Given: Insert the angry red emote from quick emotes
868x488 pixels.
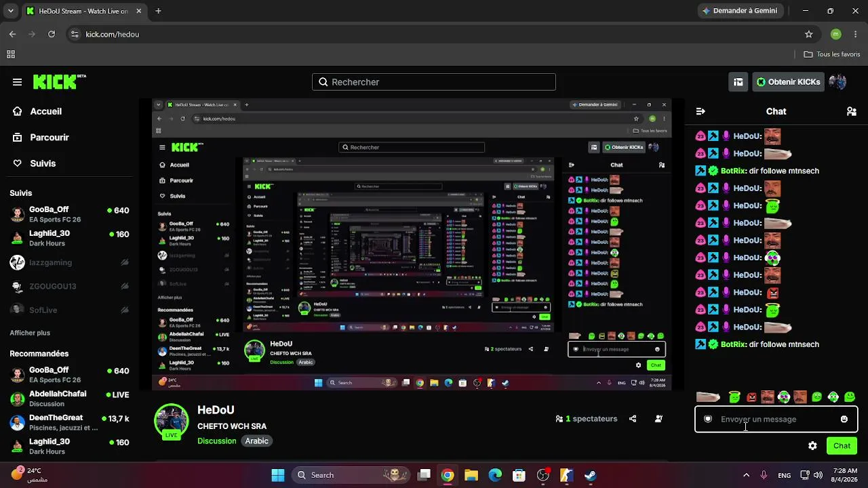Looking at the screenshot, I should coord(751,396).
